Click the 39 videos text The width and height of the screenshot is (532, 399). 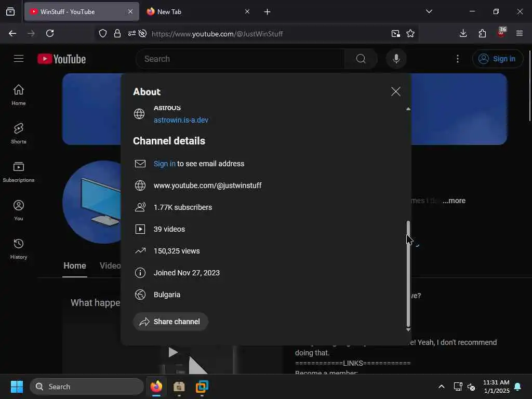[169, 229]
